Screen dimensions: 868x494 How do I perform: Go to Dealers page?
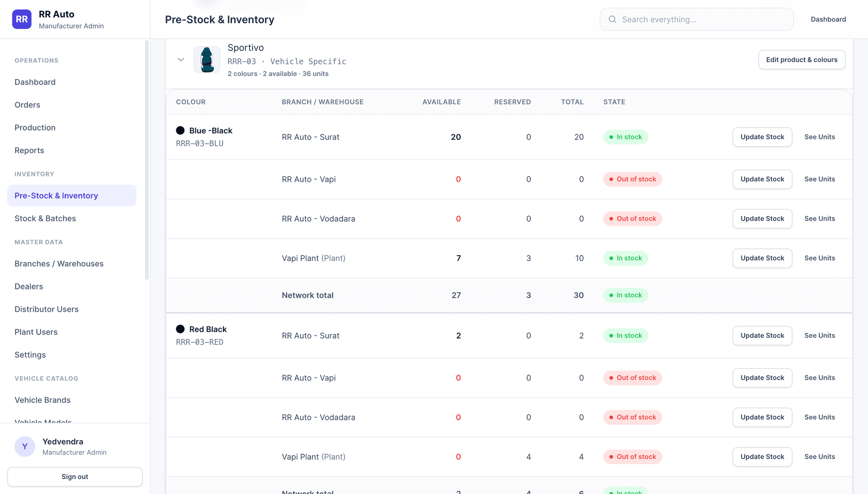tap(28, 286)
